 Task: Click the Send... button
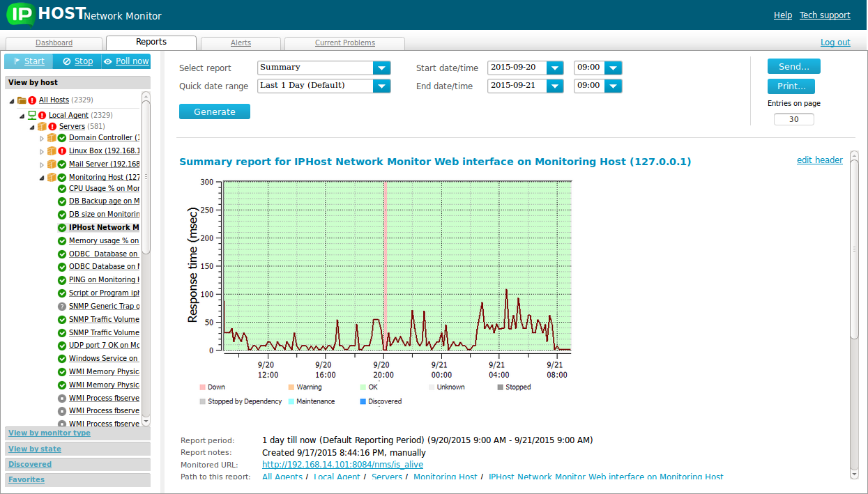pyautogui.click(x=794, y=66)
